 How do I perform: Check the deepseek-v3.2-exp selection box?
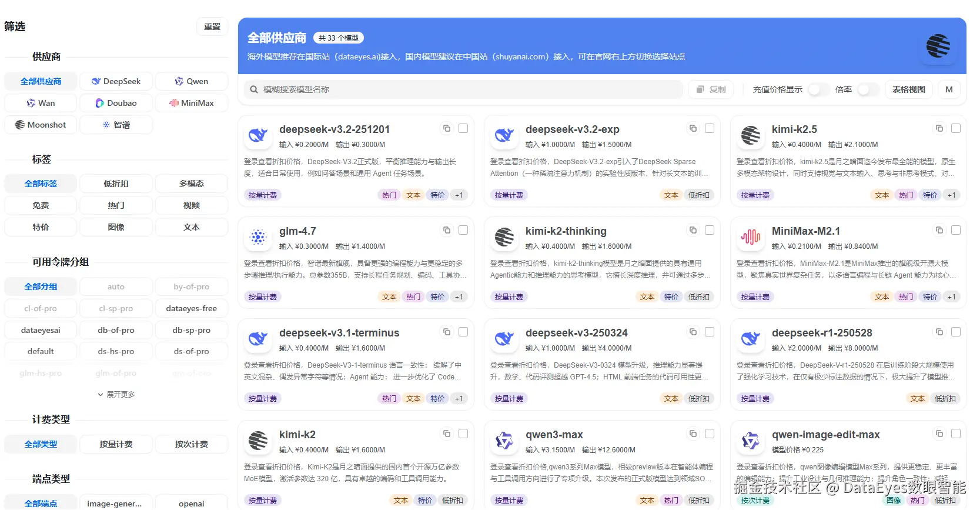[710, 128]
